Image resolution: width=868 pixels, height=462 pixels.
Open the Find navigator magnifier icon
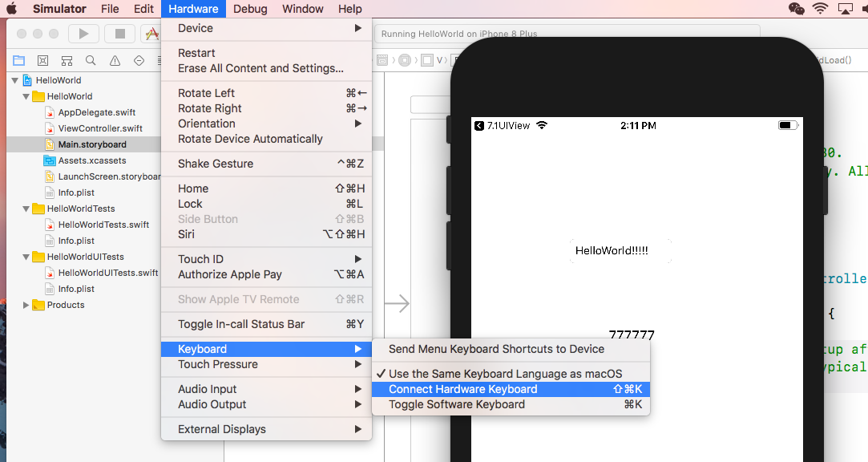click(91, 60)
